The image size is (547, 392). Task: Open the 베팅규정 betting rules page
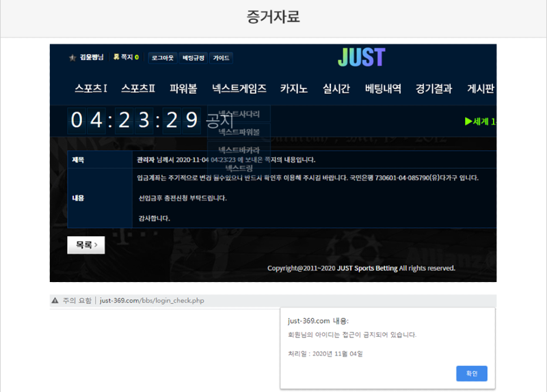pyautogui.click(x=193, y=58)
